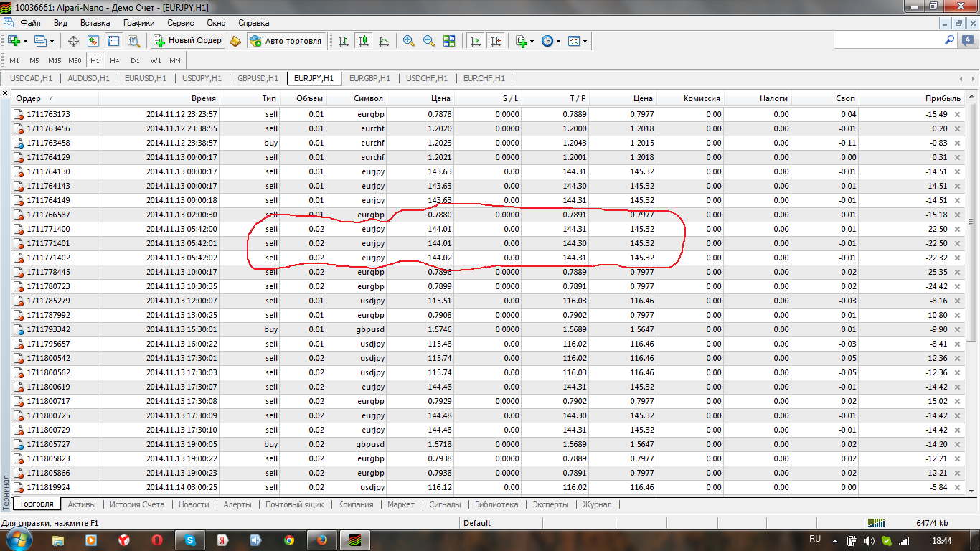The width and height of the screenshot is (980, 551).
Task: Open Firefox from the taskbar
Action: 321,540
